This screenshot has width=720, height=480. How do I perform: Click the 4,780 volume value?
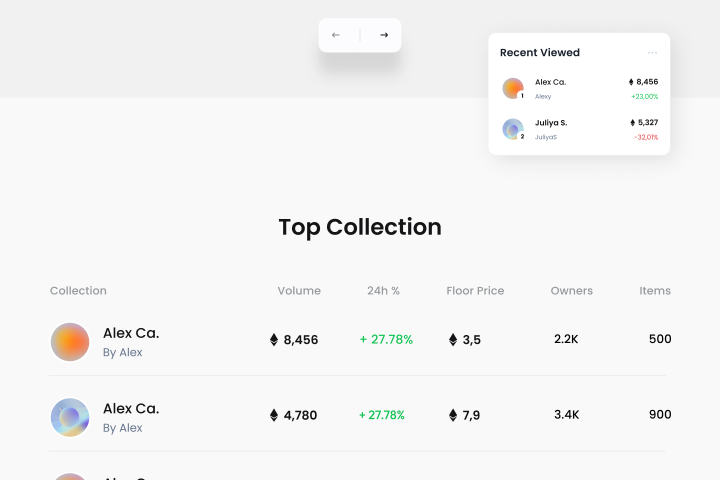click(x=300, y=415)
